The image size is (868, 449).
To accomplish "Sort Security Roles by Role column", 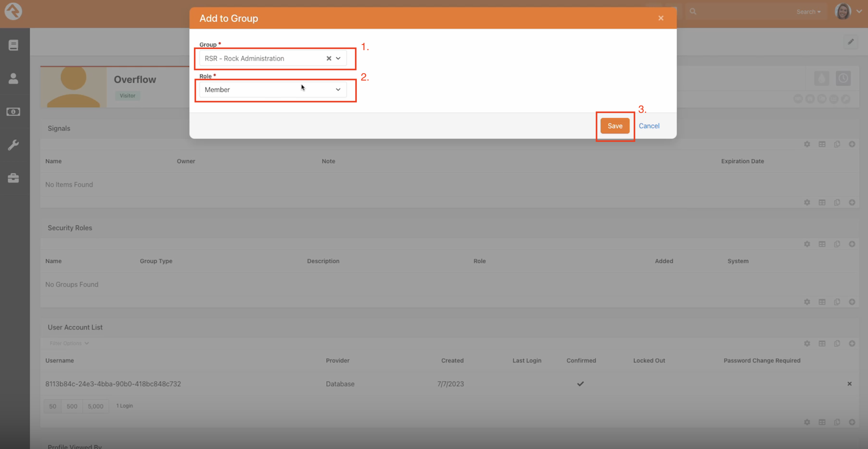I will (x=479, y=261).
